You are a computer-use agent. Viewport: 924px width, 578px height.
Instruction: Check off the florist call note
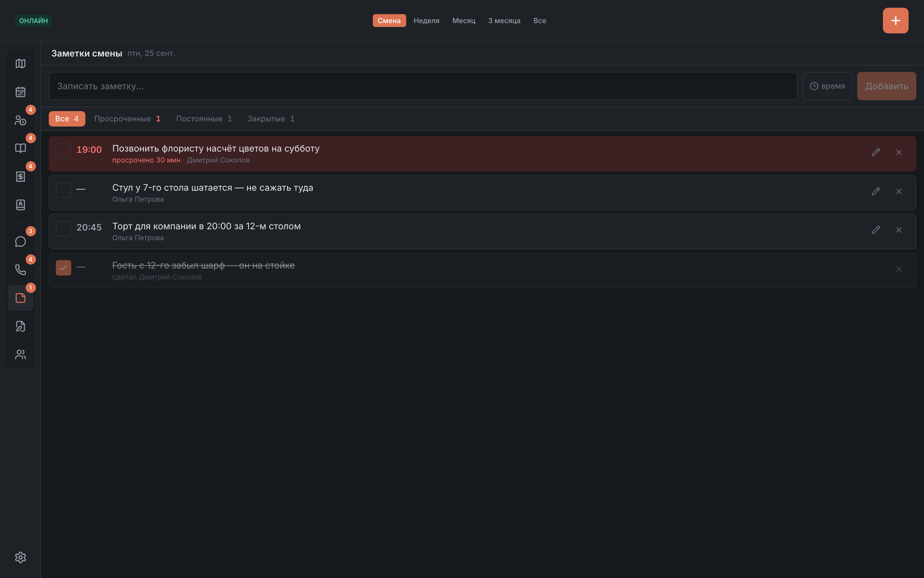pos(64,151)
